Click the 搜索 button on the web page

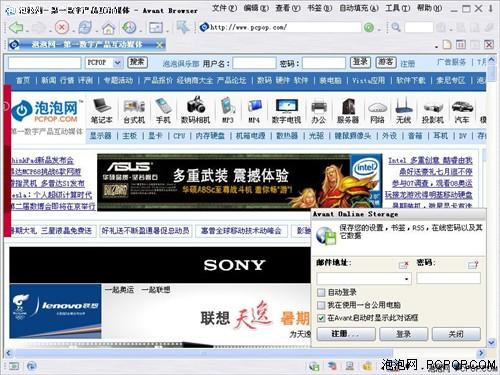137,62
